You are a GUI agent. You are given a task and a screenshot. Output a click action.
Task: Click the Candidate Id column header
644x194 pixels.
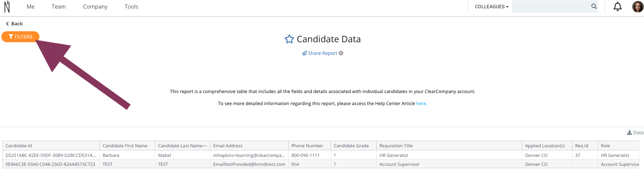51,146
